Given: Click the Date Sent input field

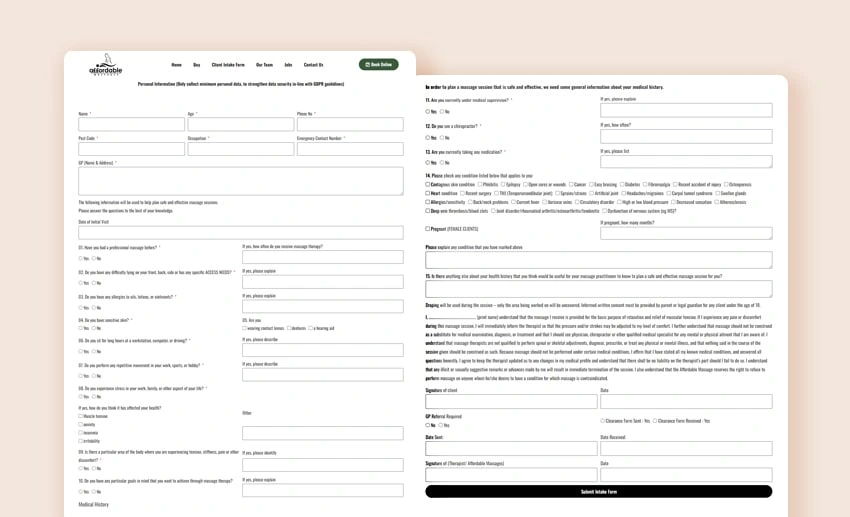Looking at the screenshot, I should point(511,448).
